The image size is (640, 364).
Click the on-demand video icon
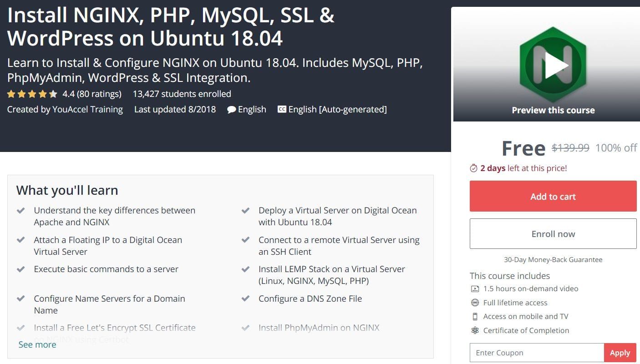click(x=475, y=288)
